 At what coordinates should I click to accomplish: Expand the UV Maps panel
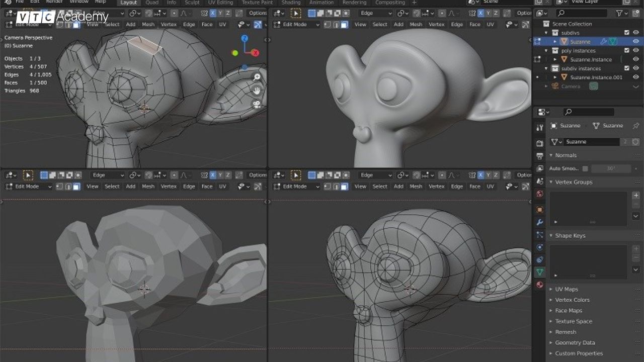567,289
